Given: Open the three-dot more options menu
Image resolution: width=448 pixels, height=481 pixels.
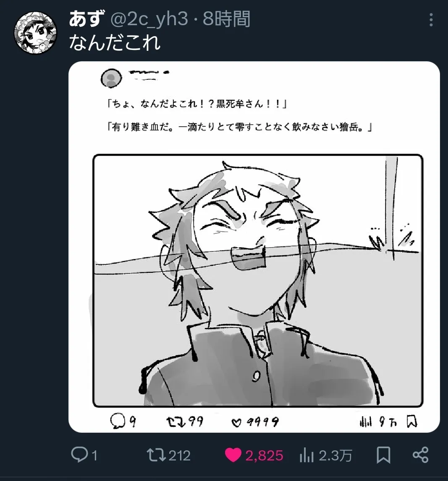Looking at the screenshot, I should click(x=431, y=20).
